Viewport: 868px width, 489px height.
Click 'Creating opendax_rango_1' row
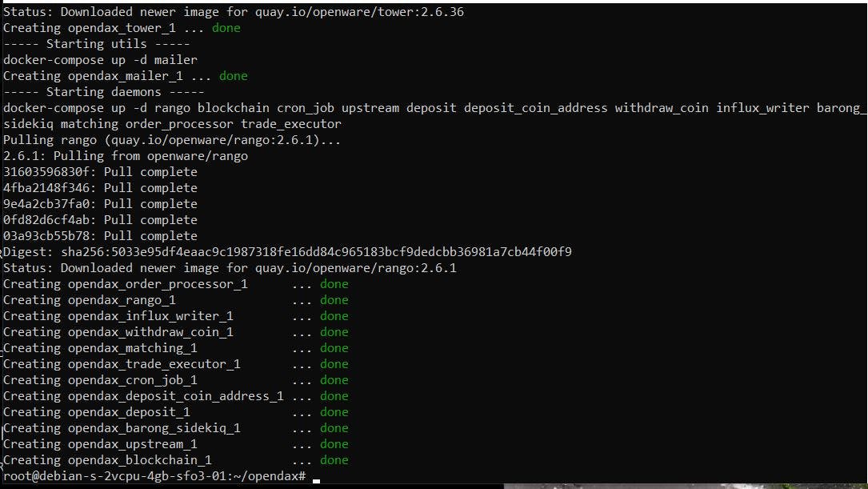click(x=175, y=300)
